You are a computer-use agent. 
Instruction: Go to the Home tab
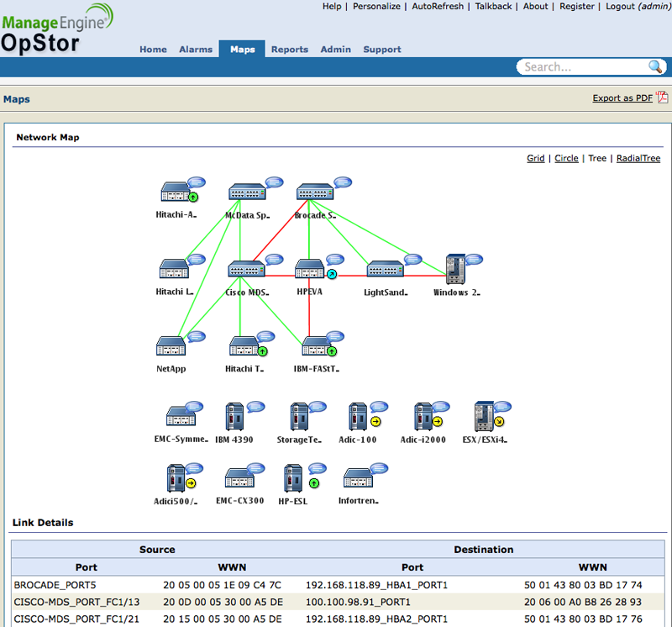(153, 50)
